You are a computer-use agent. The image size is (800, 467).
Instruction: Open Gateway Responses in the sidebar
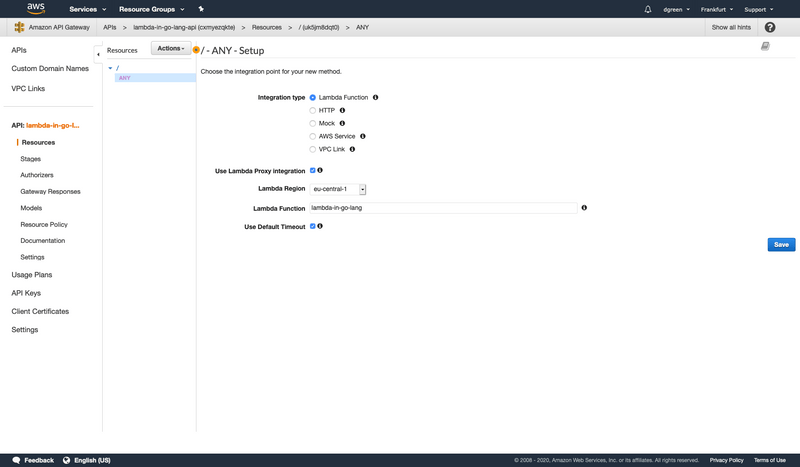click(51, 191)
